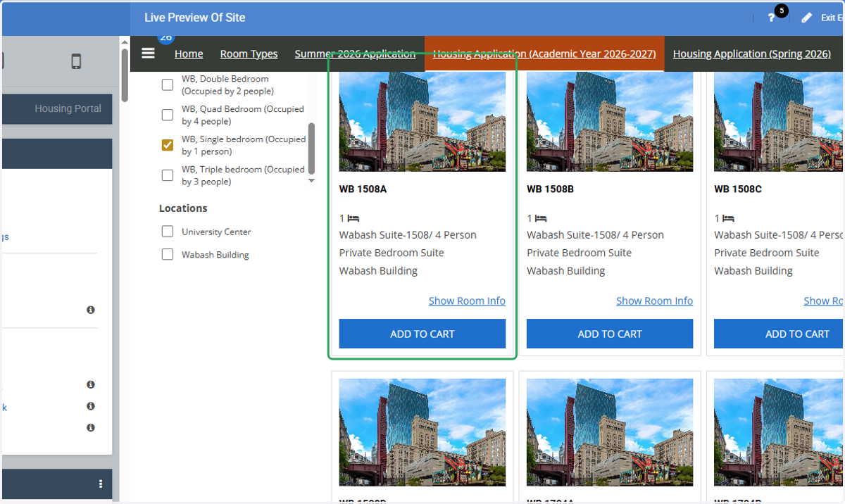This screenshot has width=845, height=504.
Task: Open the vertical three-dots menu in left panel
Action: [x=101, y=484]
